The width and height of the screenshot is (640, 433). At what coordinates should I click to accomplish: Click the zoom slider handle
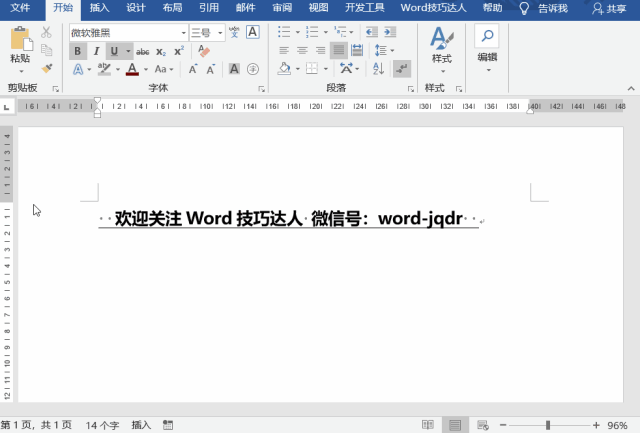[x=548, y=425]
